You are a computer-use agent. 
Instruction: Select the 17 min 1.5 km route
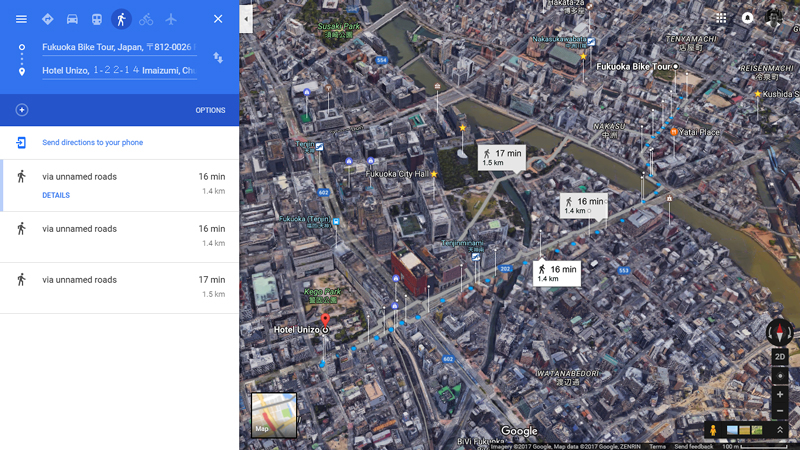pos(119,288)
